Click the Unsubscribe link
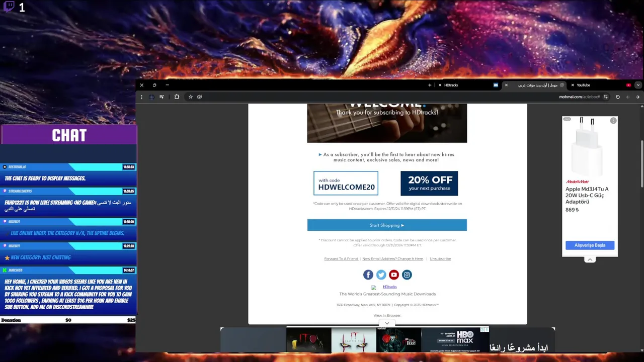Viewport: 644px width, 362px height. click(440, 259)
